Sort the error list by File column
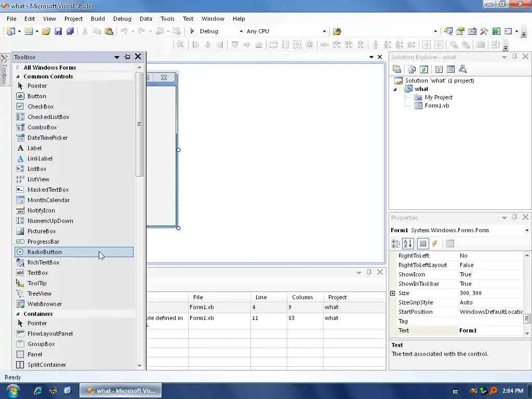The height and width of the screenshot is (399, 532). pyautogui.click(x=220, y=297)
